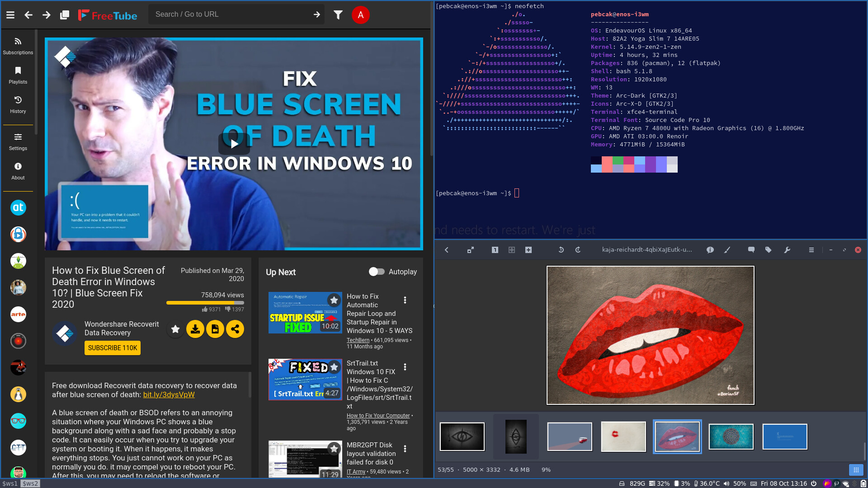Save video to favorites with star button
868x488 pixels.
[x=175, y=329]
